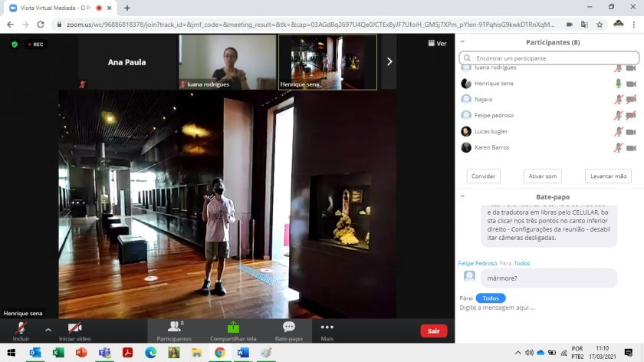Open Outlook from taskbar
The width and height of the screenshot is (644, 362).
(x=35, y=353)
